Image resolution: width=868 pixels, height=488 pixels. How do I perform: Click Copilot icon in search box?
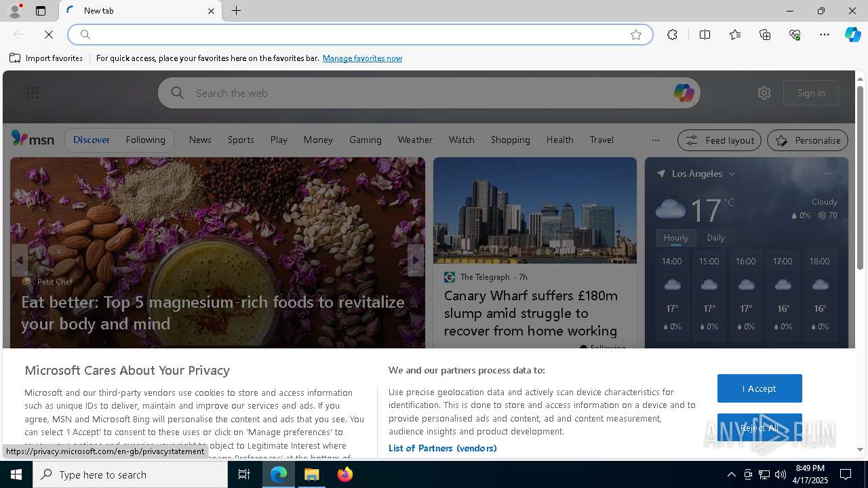point(684,93)
